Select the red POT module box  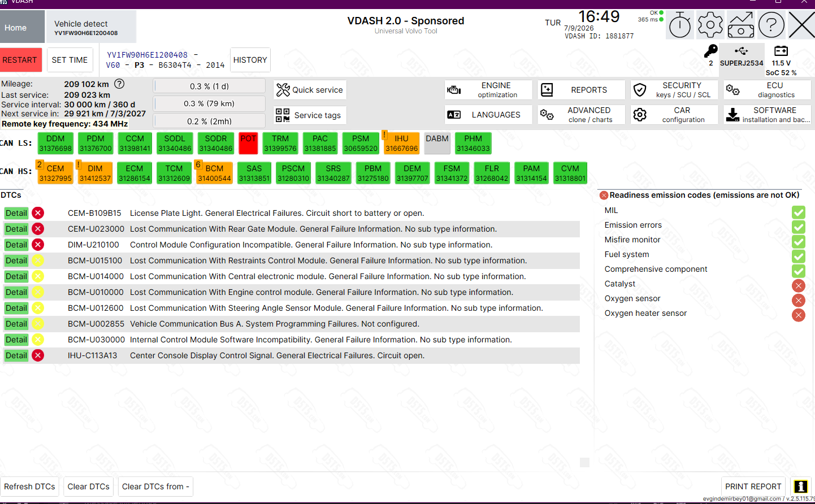tap(248, 143)
